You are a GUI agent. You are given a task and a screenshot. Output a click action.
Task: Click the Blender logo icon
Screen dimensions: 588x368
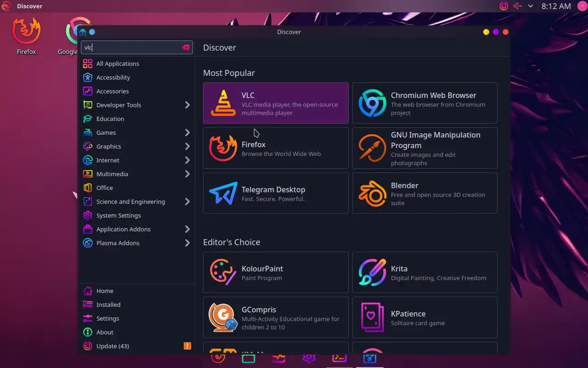coord(372,193)
